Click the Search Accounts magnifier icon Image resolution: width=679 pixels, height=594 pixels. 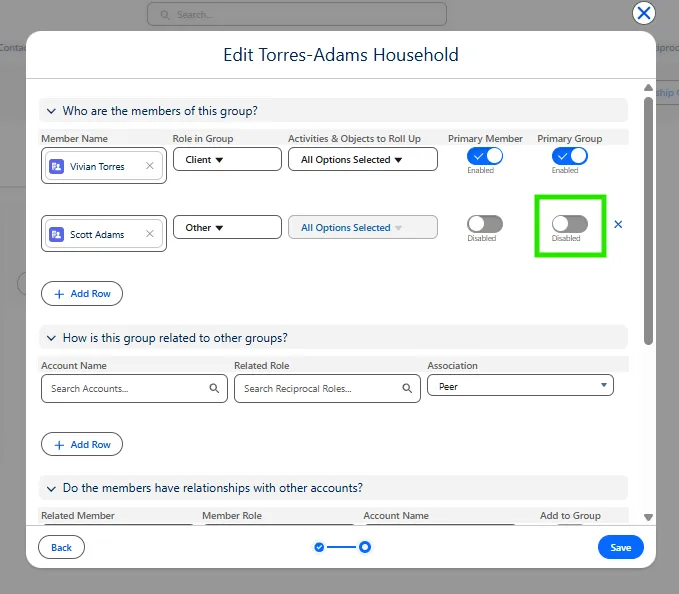coord(214,388)
